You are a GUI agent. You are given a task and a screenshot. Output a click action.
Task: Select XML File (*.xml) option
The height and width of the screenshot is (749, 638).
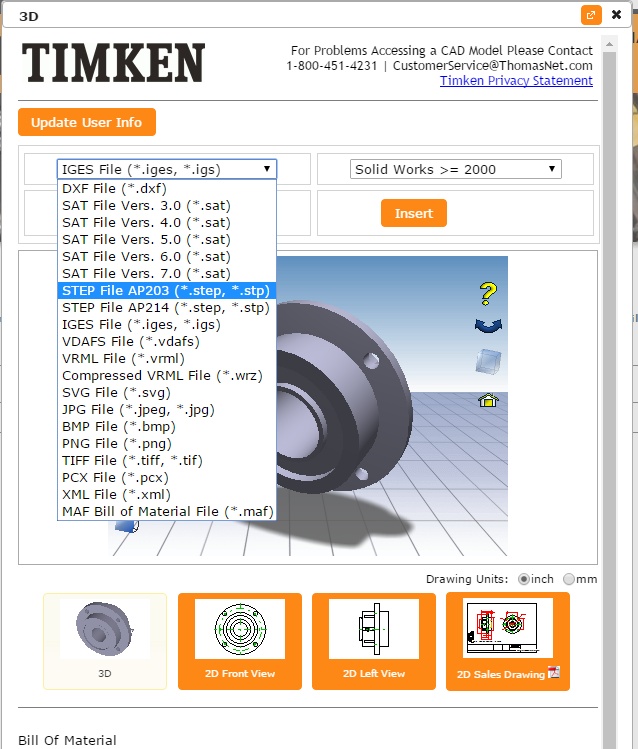click(167, 495)
